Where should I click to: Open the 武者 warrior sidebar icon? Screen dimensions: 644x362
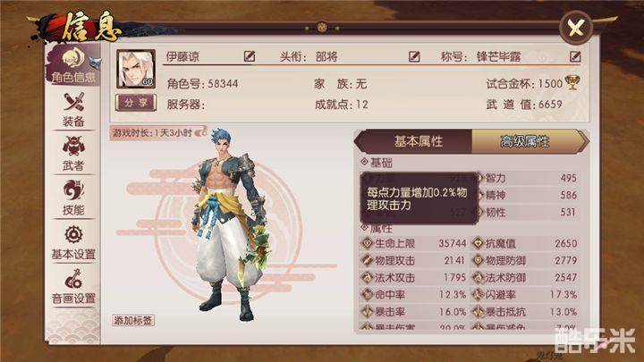coord(73,154)
